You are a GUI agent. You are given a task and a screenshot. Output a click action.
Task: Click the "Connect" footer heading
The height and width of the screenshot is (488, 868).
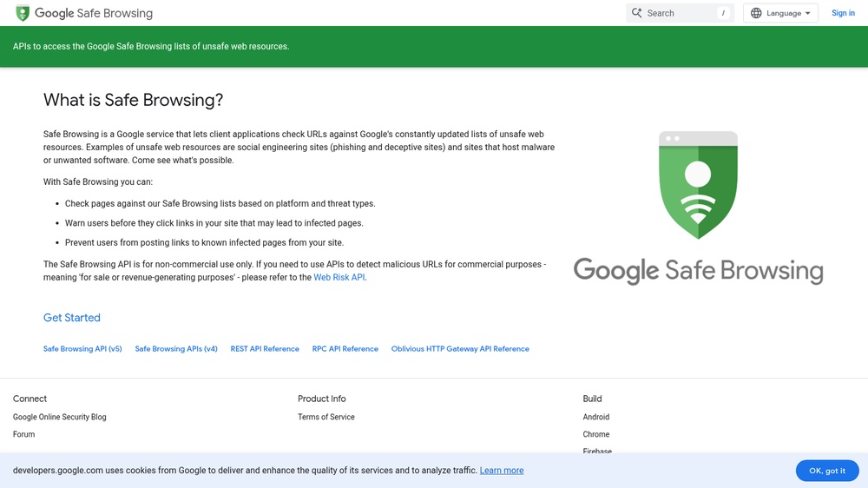[30, 399]
